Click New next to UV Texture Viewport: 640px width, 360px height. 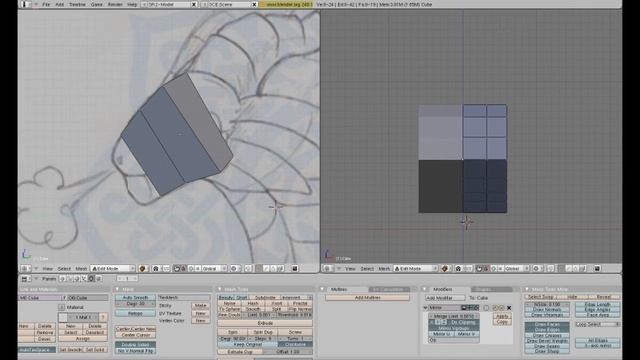pos(200,313)
